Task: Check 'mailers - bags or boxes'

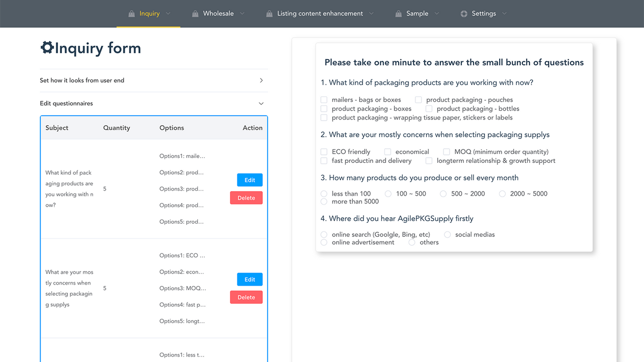Action: point(324,100)
